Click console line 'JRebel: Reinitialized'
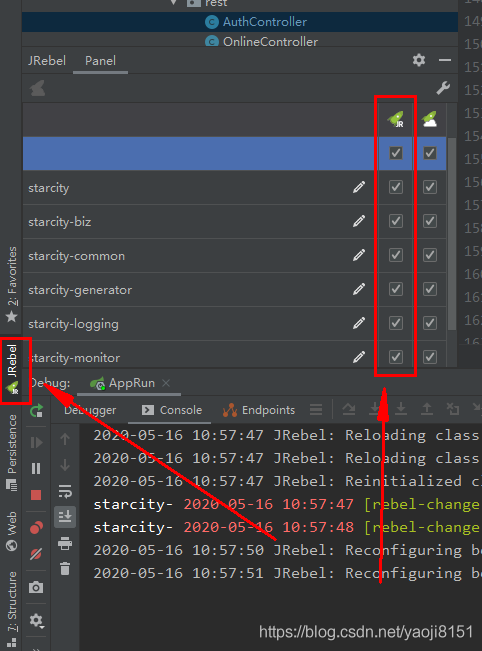The width and height of the screenshot is (482, 651). click(x=287, y=481)
